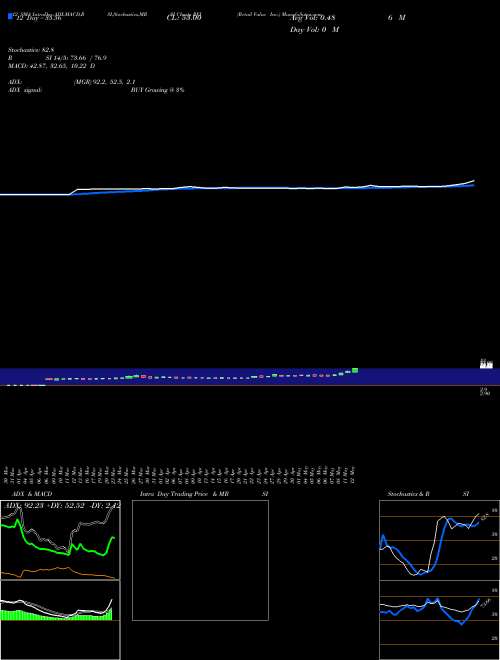Viewport: 500px width, 660px height.
Task: Click the 'SI 14/3: 73.66 / 76.9' line
Action: pyautogui.click(x=76, y=58)
